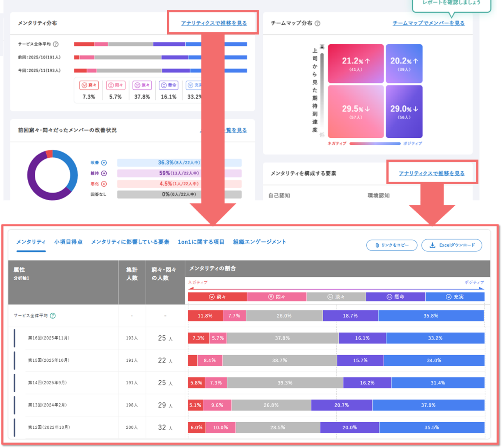Click the 今回:2025/11(193人) label

39,70
